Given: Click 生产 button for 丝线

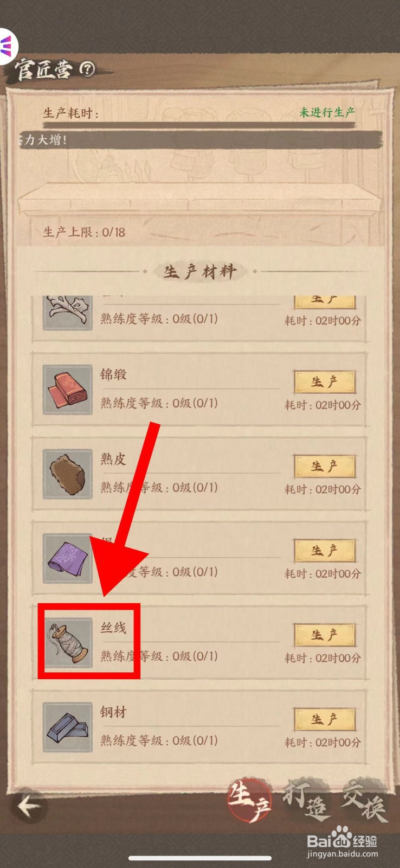Looking at the screenshot, I should (325, 635).
